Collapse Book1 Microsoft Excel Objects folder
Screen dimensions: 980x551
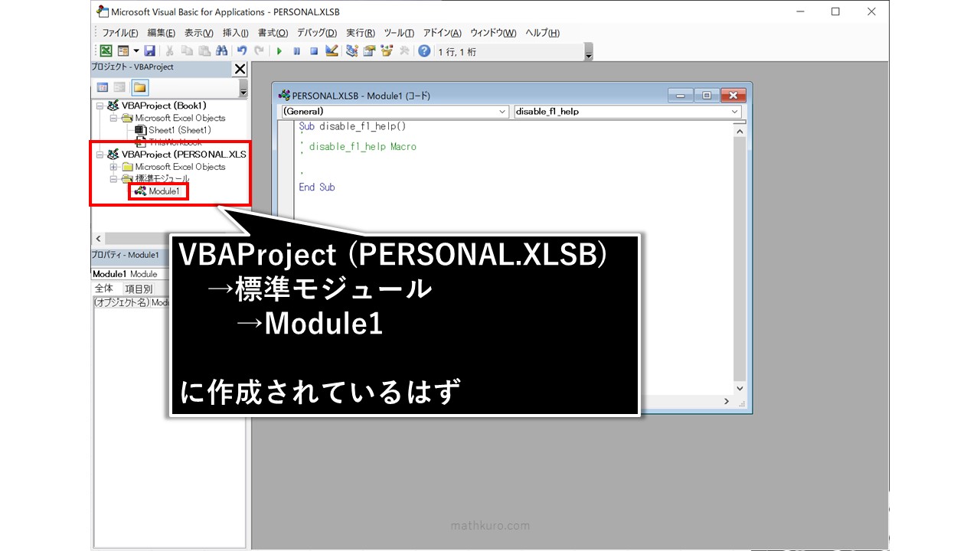pos(113,118)
